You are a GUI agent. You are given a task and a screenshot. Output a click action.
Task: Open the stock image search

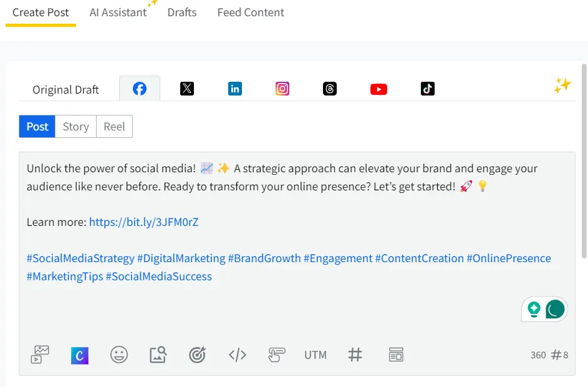[x=158, y=355]
